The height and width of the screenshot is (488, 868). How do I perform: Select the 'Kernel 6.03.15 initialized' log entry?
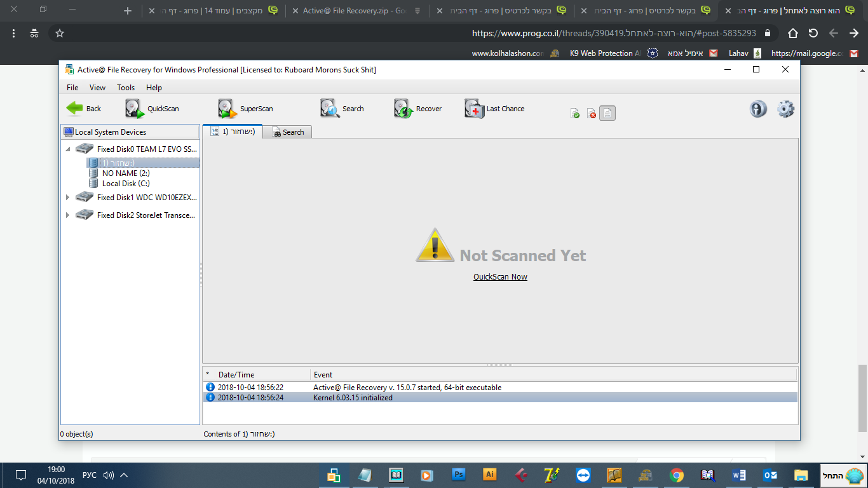pyautogui.click(x=500, y=398)
